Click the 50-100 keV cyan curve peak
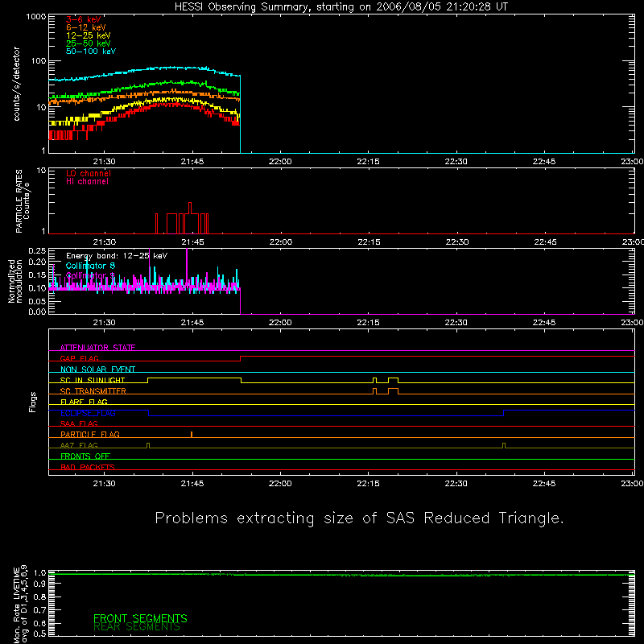This screenshot has height=644, width=644. click(x=172, y=67)
